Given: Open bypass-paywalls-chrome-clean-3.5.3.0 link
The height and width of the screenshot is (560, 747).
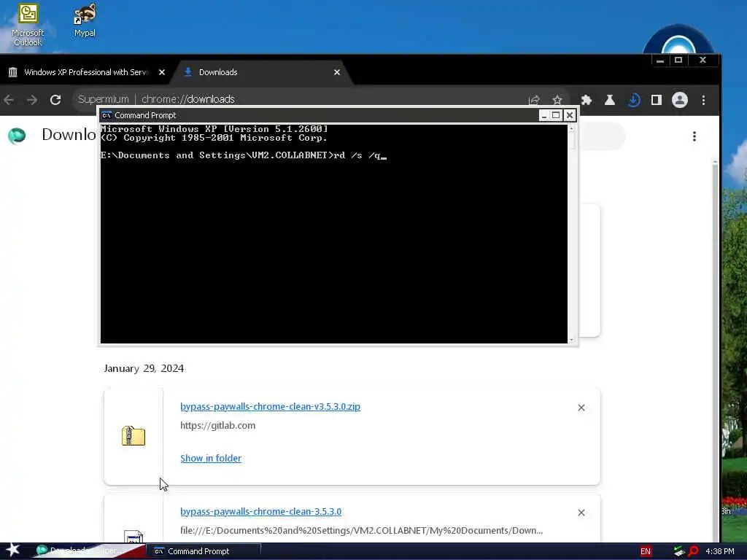Looking at the screenshot, I should click(x=260, y=511).
